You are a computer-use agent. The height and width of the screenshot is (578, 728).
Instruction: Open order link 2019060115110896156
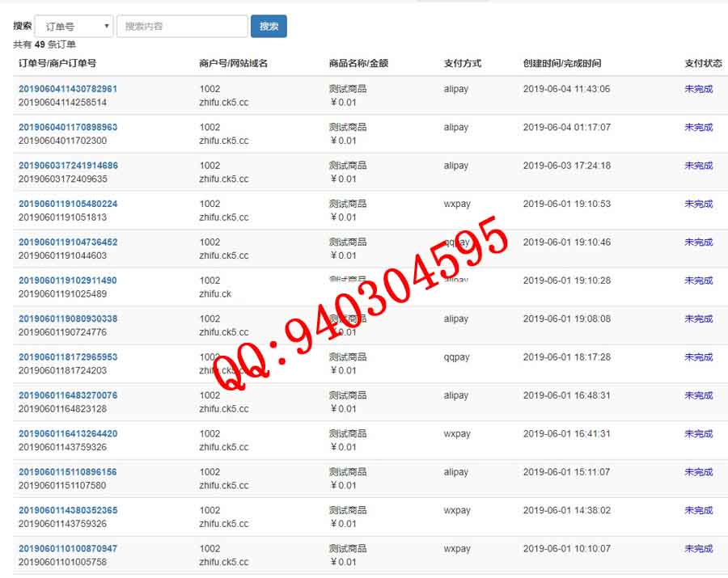coord(68,472)
